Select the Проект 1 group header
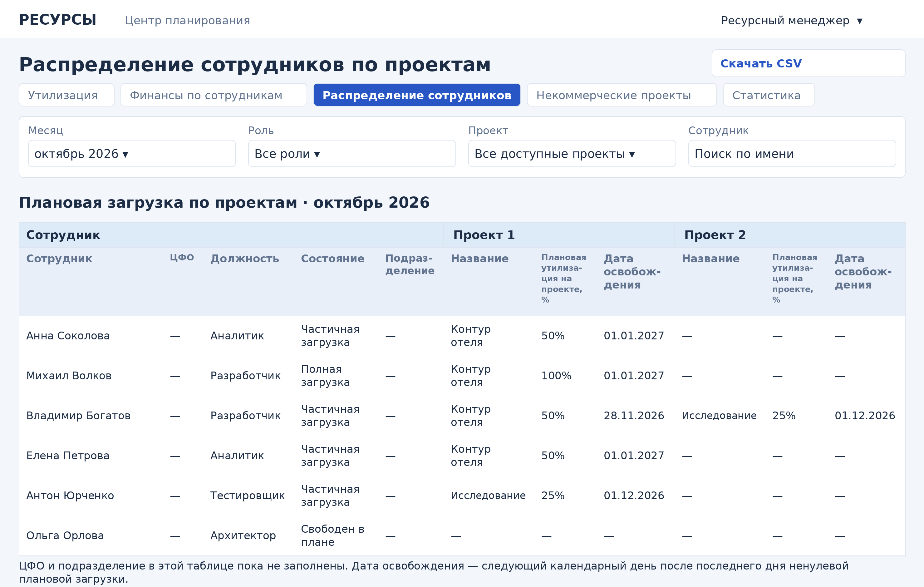 click(484, 235)
